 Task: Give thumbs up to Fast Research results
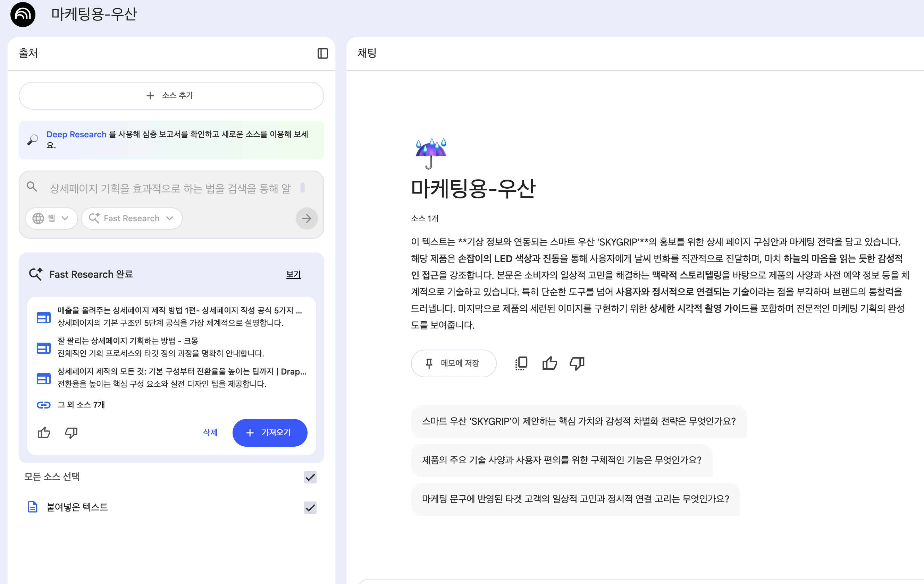[44, 432]
